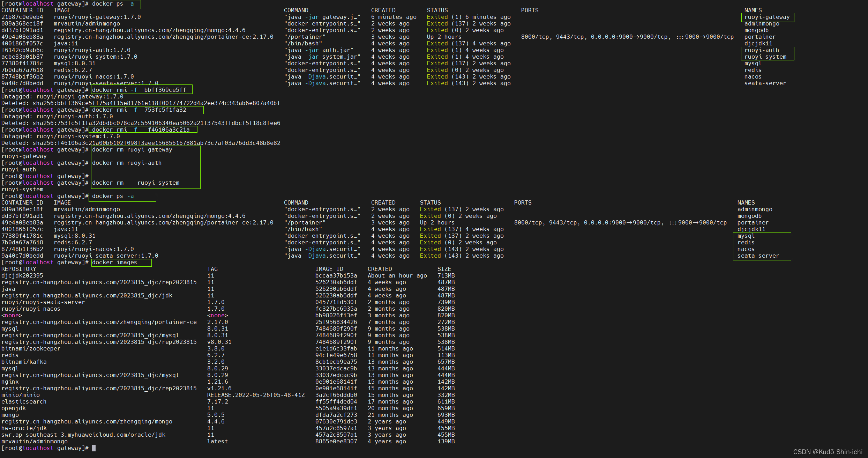Image resolution: width=868 pixels, height=458 pixels.
Task: Select repository name djcjdk202395
Action: point(22,276)
